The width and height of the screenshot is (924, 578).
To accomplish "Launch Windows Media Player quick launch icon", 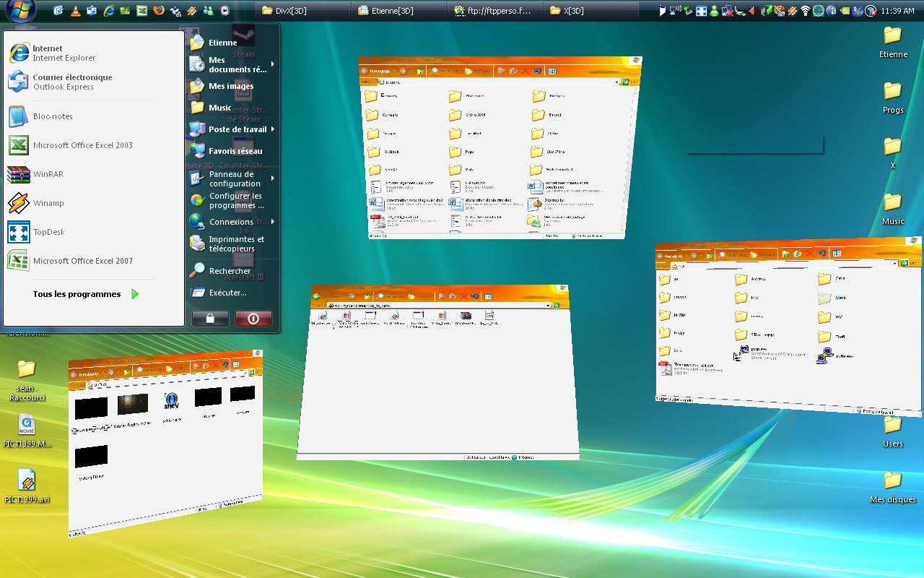I will pos(225,11).
